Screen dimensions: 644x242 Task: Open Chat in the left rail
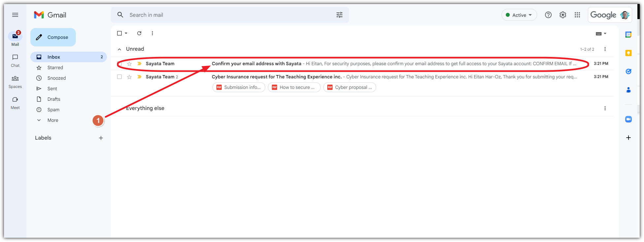pyautogui.click(x=15, y=61)
